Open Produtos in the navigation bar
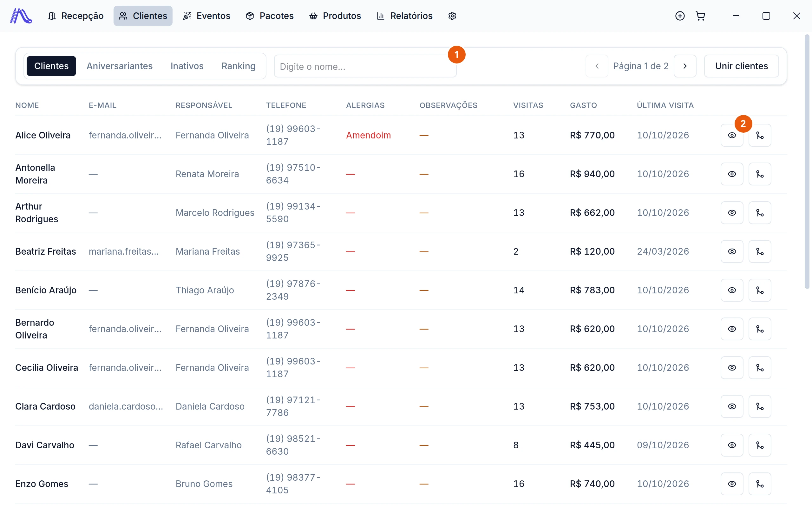The image size is (812, 508). pyautogui.click(x=335, y=16)
